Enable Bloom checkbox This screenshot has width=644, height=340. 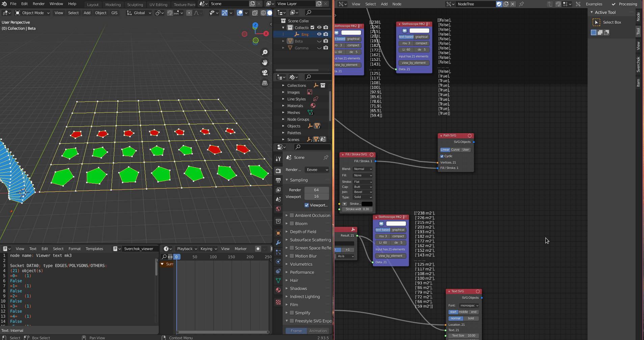[292, 223]
